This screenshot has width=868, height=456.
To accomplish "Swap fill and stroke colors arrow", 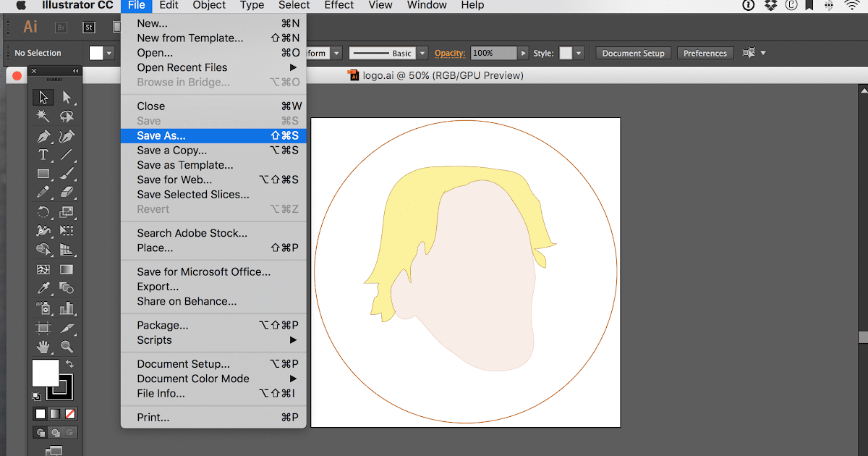I will point(69,364).
